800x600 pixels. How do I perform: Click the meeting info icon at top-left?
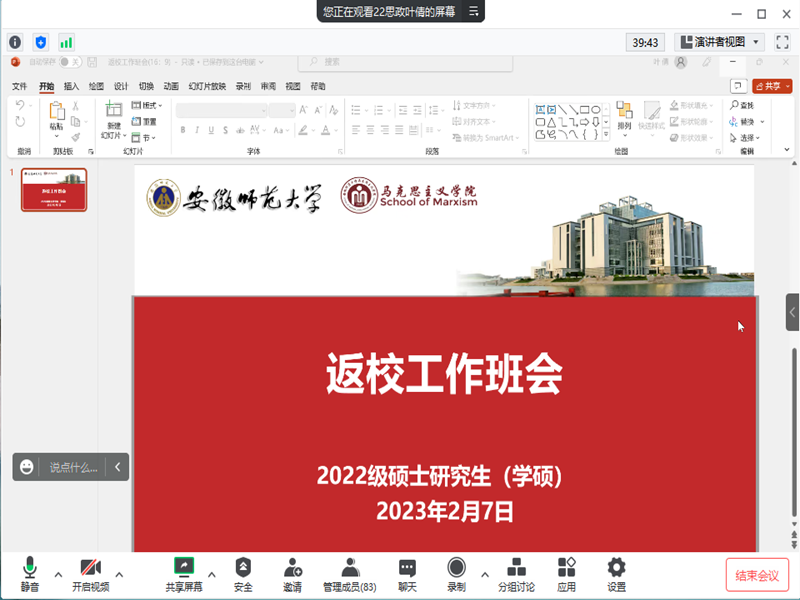15,42
